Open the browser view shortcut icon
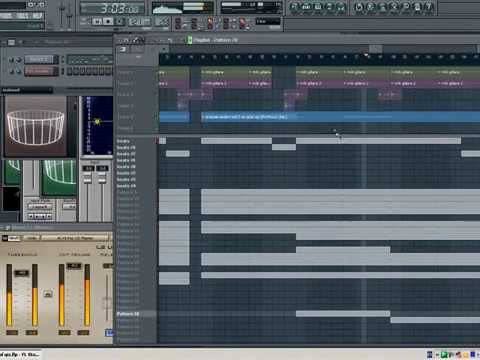 [330, 7]
